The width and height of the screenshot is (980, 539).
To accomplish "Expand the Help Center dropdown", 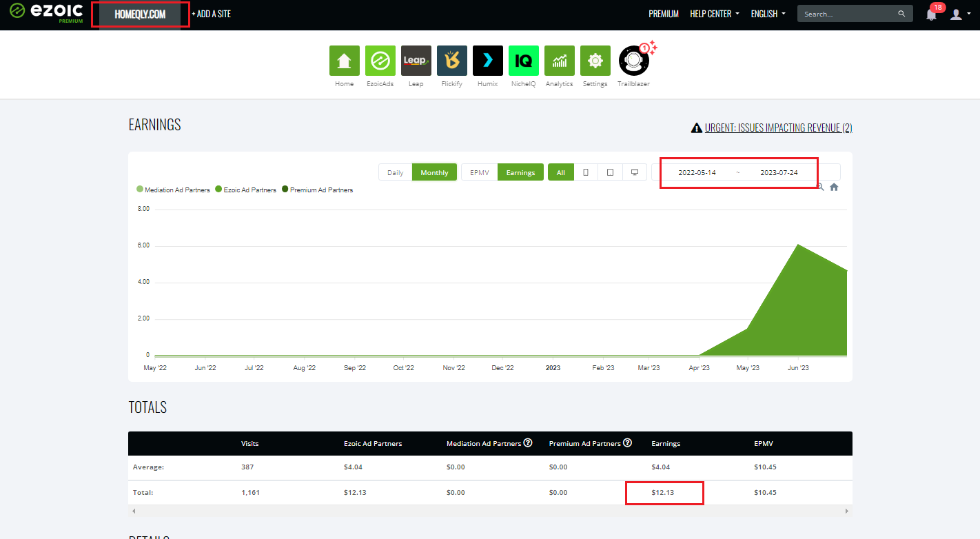I will (715, 14).
